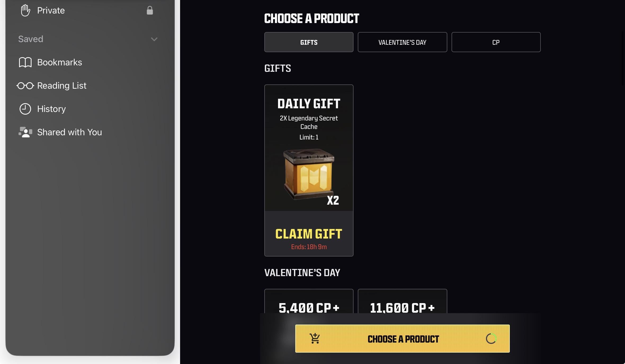Click the shopping cart icon
Viewport: 625px width, 364px height.
(x=315, y=339)
